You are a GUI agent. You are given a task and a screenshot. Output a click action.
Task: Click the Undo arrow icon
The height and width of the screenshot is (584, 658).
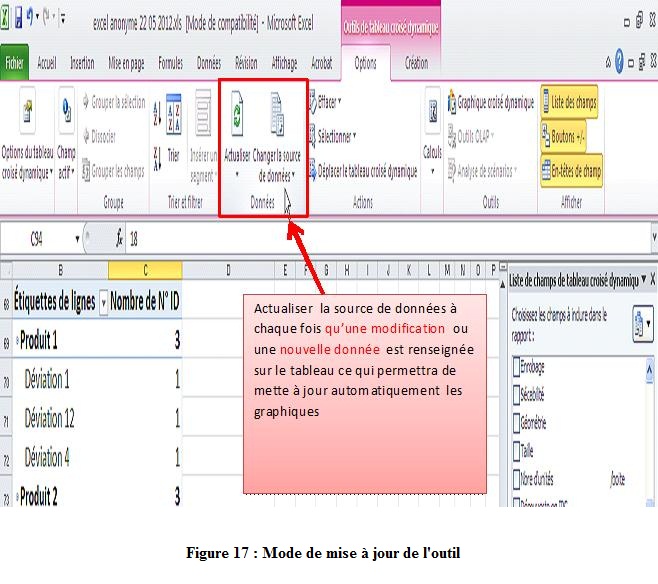click(29, 18)
